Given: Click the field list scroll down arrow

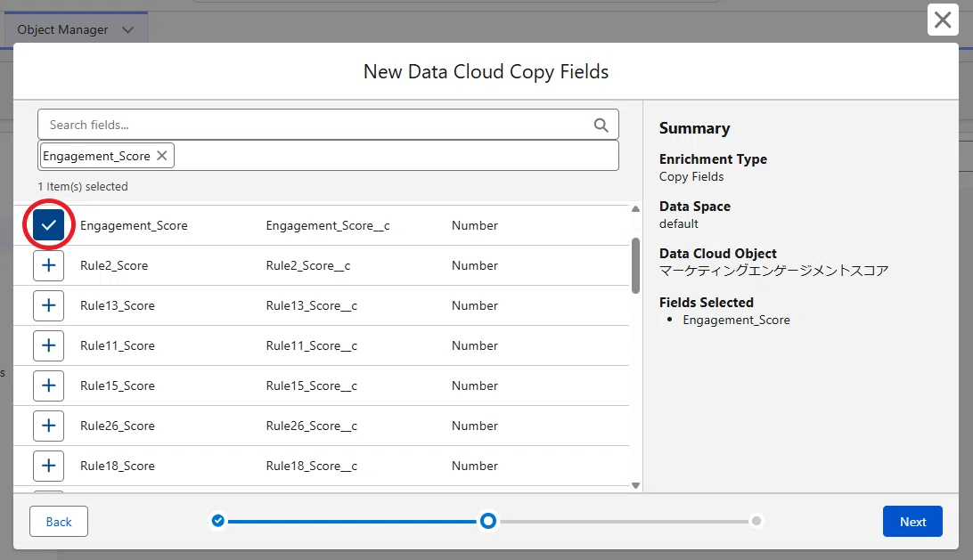Looking at the screenshot, I should (x=635, y=485).
